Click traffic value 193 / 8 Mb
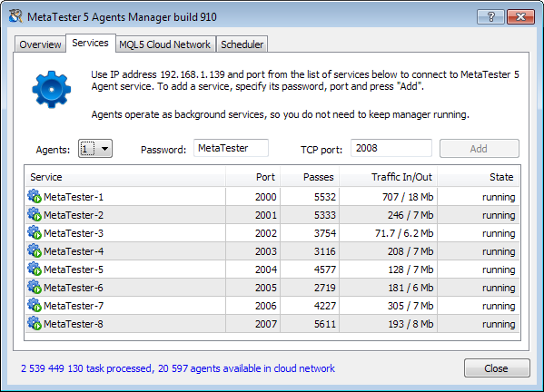The height and width of the screenshot is (392, 544). [410, 324]
